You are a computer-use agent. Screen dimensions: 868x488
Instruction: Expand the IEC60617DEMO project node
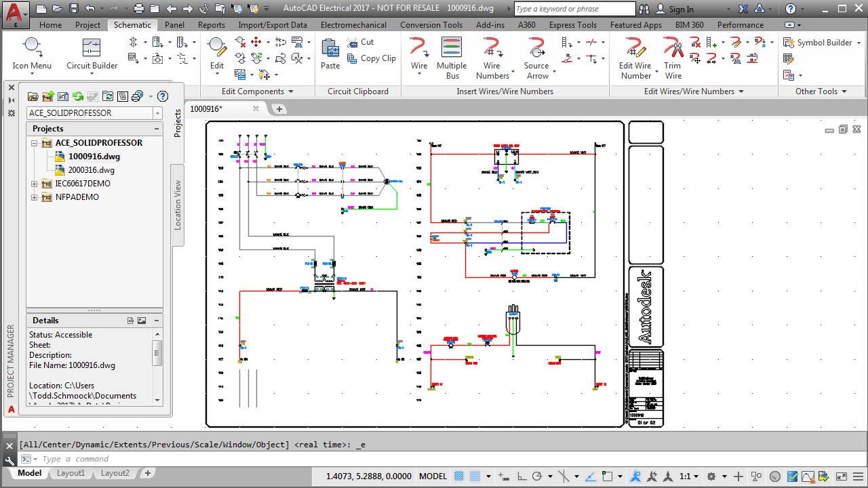pos(34,184)
